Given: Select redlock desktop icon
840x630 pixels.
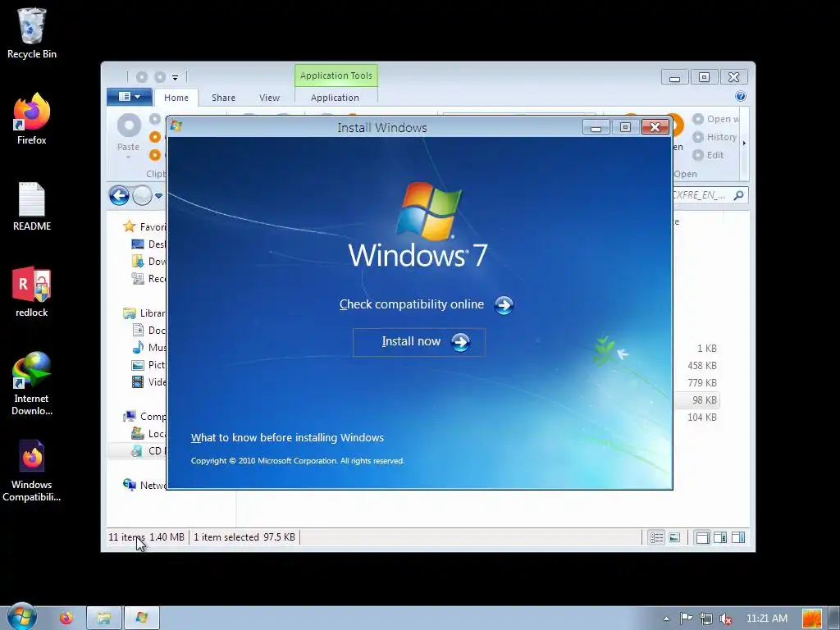Looking at the screenshot, I should (x=32, y=292).
